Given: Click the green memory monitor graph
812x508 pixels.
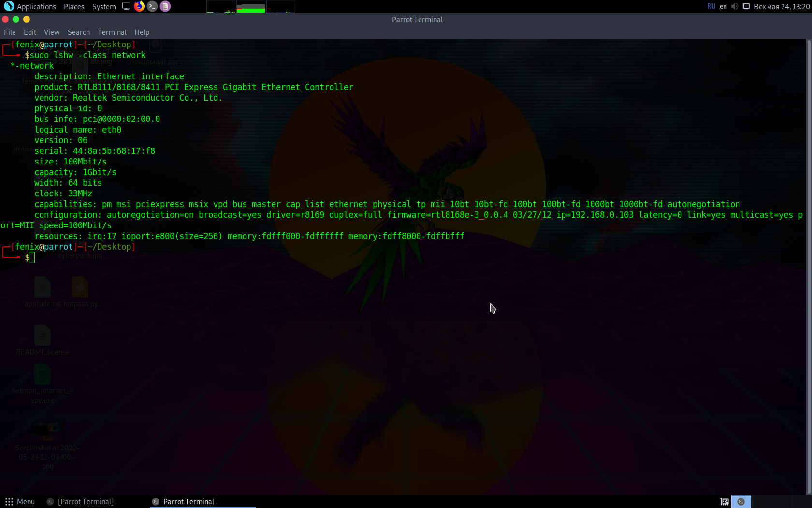Looking at the screenshot, I should click(251, 7).
